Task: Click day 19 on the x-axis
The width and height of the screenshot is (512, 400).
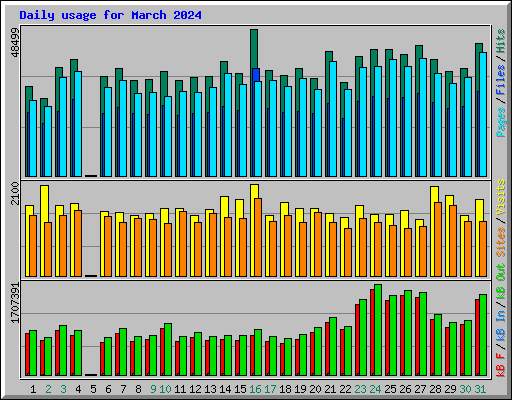Action: point(300,389)
